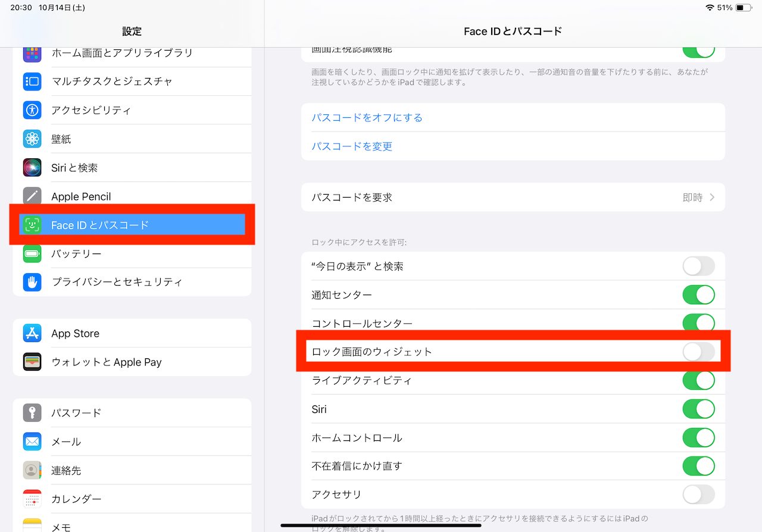Tap パスコードを変更 link
The width and height of the screenshot is (762, 532).
[352, 146]
